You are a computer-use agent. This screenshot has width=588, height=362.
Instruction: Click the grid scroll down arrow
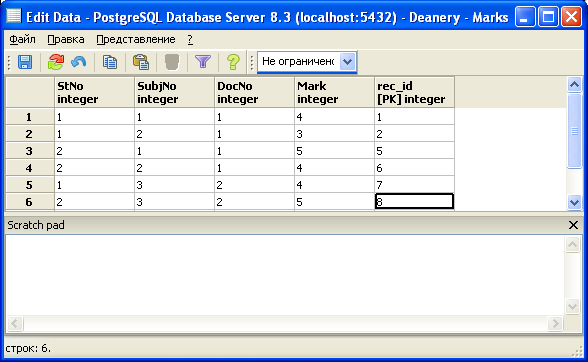(574, 203)
